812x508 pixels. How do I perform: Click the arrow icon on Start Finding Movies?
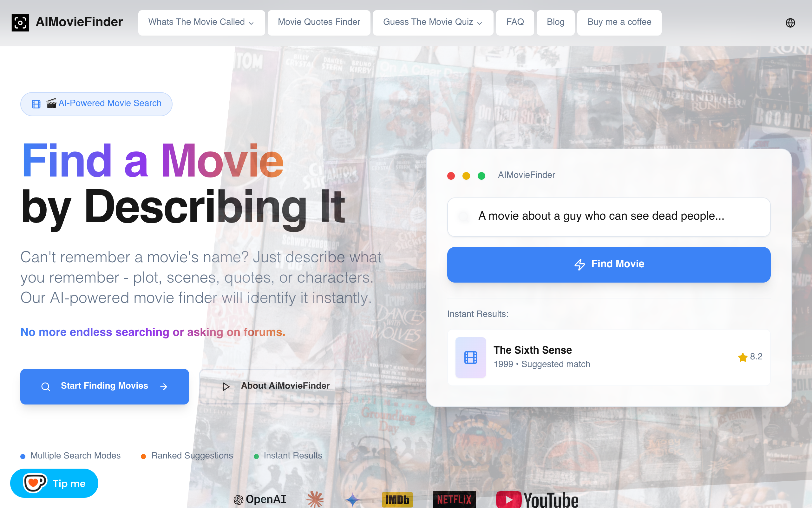point(164,387)
